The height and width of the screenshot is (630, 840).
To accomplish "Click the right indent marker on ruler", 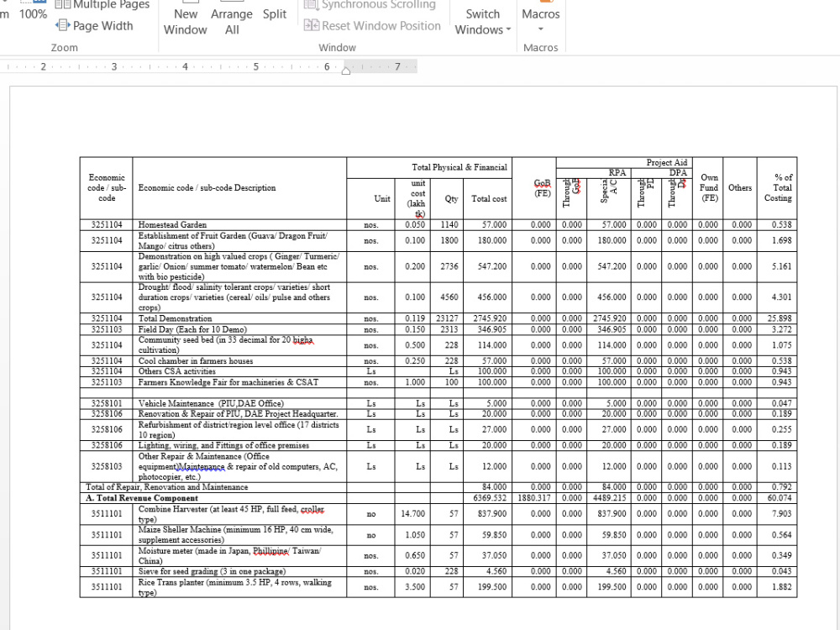I will click(346, 71).
